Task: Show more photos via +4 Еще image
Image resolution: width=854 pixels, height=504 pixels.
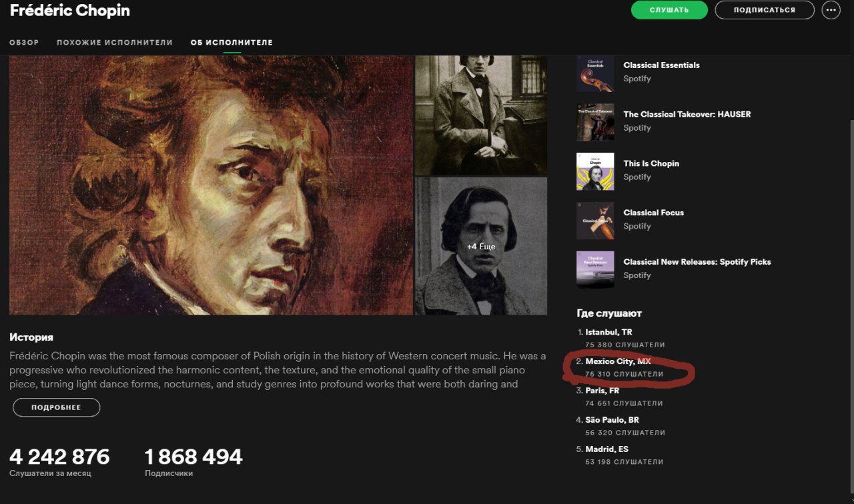Action: coord(481,246)
